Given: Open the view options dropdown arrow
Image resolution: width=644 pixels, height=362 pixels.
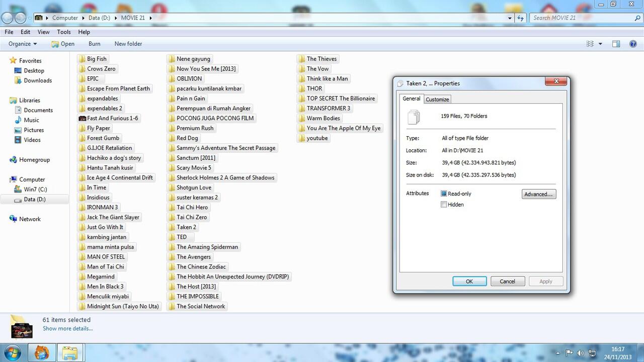Looking at the screenshot, I should point(600,44).
